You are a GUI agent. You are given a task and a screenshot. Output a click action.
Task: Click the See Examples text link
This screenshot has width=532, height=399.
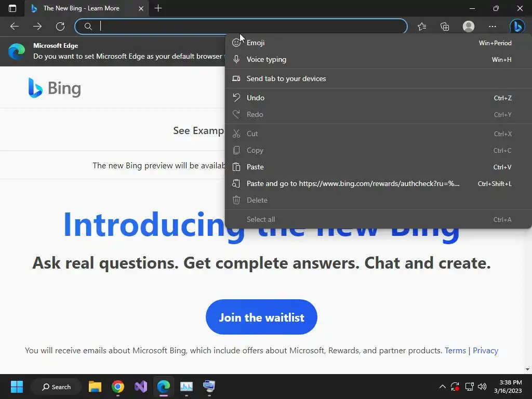[x=199, y=130]
